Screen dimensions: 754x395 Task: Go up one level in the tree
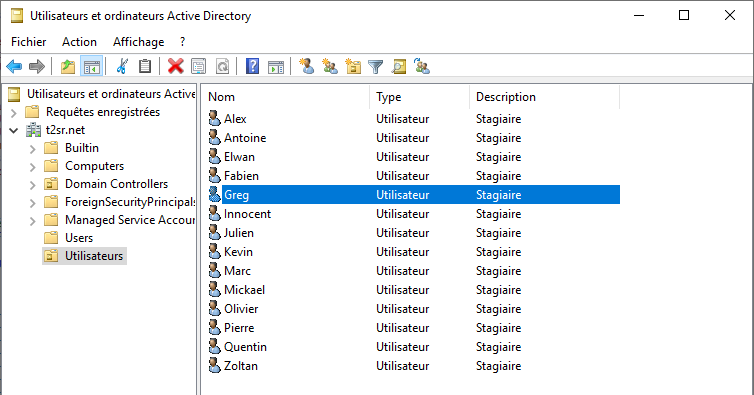coord(68,66)
